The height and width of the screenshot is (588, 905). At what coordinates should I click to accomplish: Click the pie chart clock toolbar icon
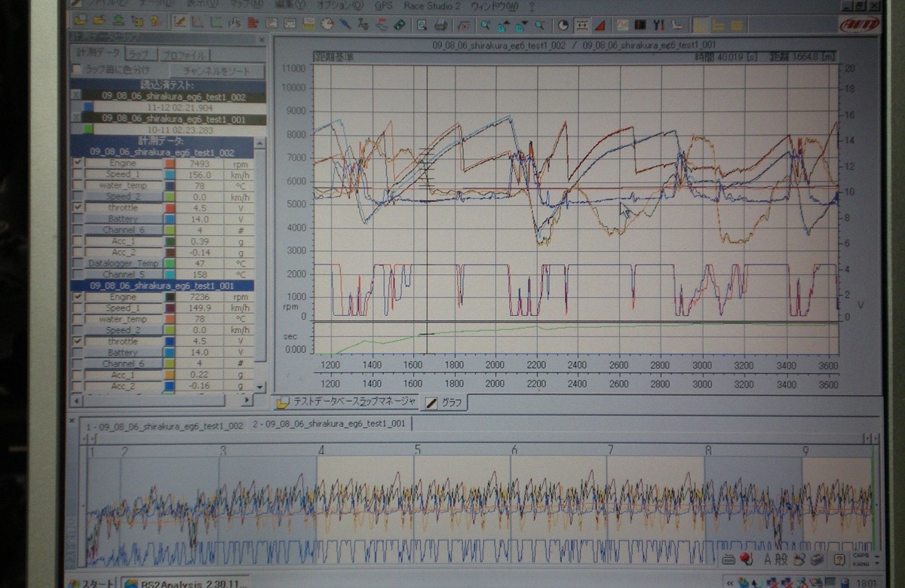563,25
